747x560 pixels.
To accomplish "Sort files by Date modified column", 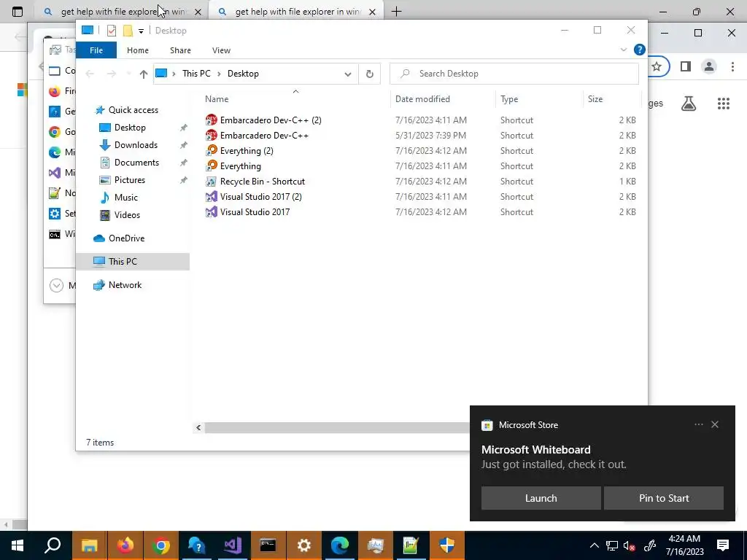I will (422, 99).
